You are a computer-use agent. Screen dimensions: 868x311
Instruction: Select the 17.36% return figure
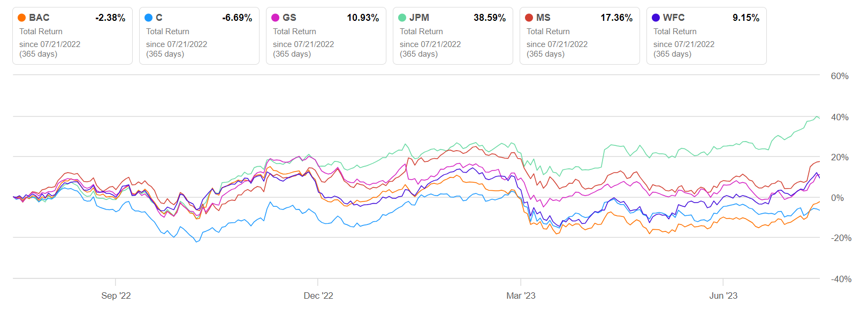616,18
